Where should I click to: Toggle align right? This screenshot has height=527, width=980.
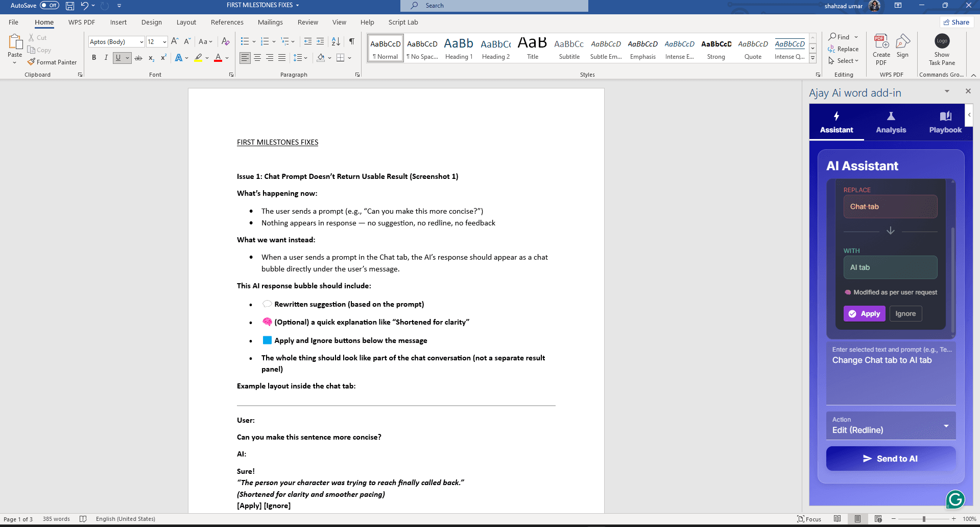(270, 58)
